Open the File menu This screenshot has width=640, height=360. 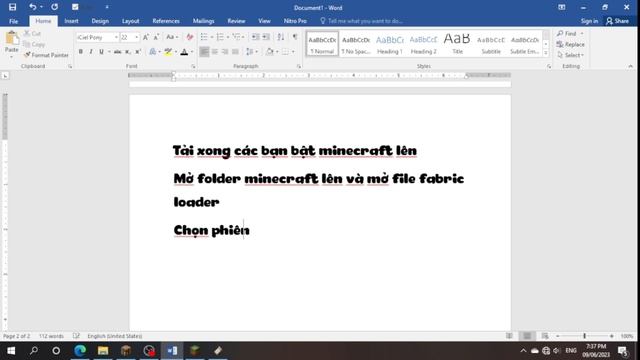[13, 21]
